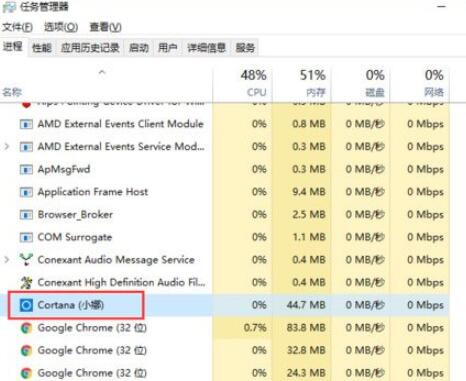This screenshot has width=466, height=381.
Task: Click Chrome icon in 32.8 MB row
Action: 26,351
